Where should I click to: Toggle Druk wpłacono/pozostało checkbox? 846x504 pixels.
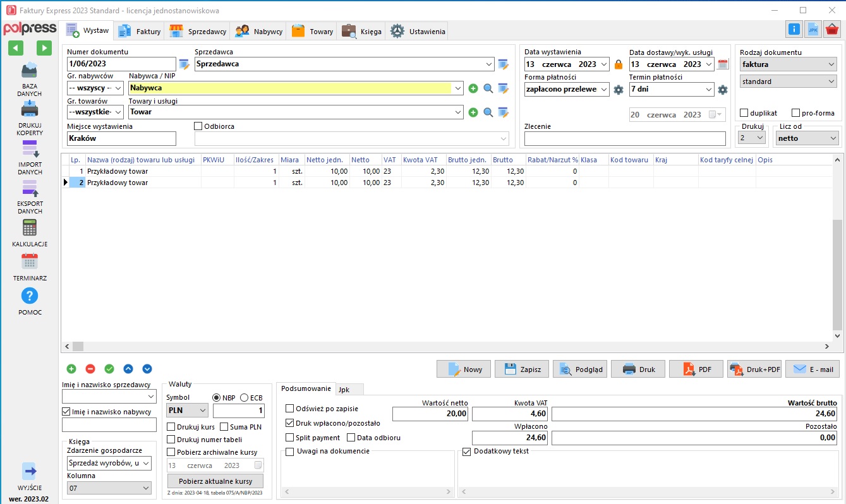290,423
